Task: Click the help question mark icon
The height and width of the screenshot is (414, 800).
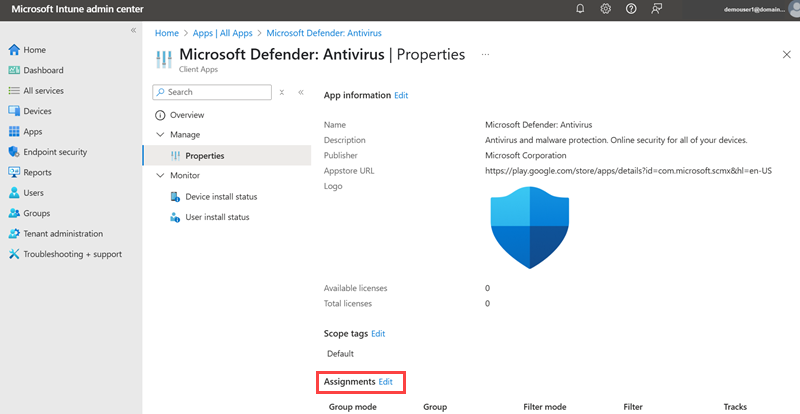Action: (x=631, y=9)
